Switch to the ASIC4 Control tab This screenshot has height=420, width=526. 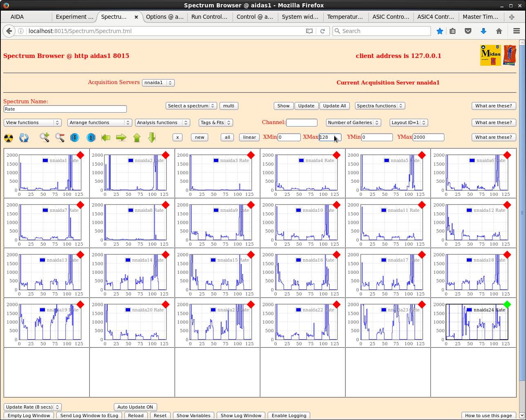tap(435, 17)
